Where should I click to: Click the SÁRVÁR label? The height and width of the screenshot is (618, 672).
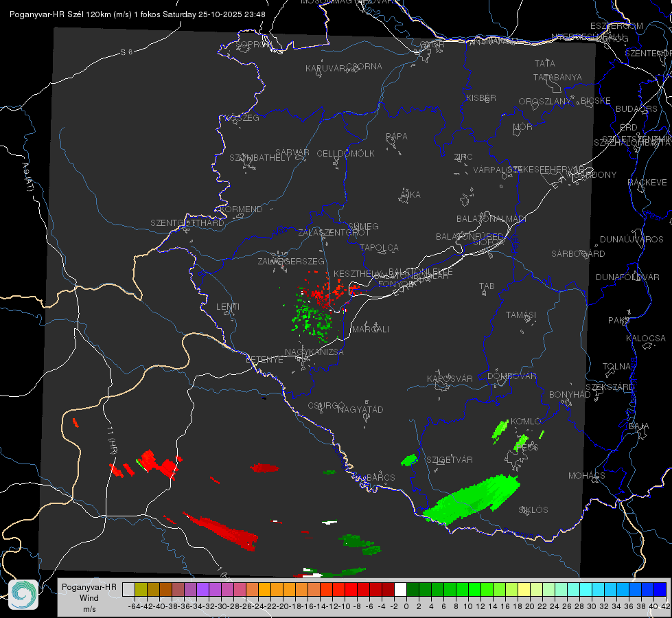tap(292, 152)
